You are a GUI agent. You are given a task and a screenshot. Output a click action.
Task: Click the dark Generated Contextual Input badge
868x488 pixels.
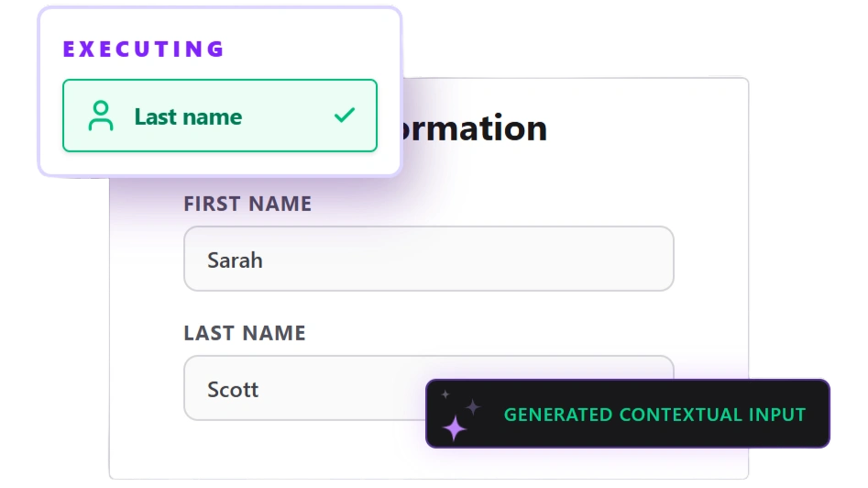pyautogui.click(x=627, y=413)
